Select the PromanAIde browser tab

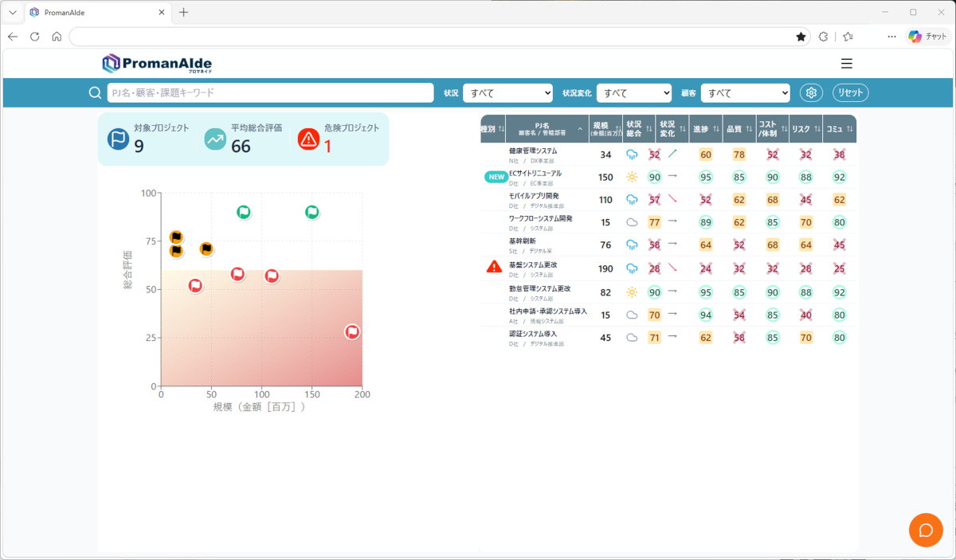[x=98, y=13]
